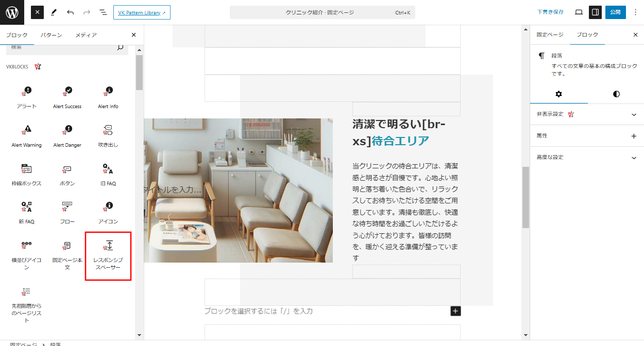Click the 公開 publish button

pyautogui.click(x=615, y=12)
